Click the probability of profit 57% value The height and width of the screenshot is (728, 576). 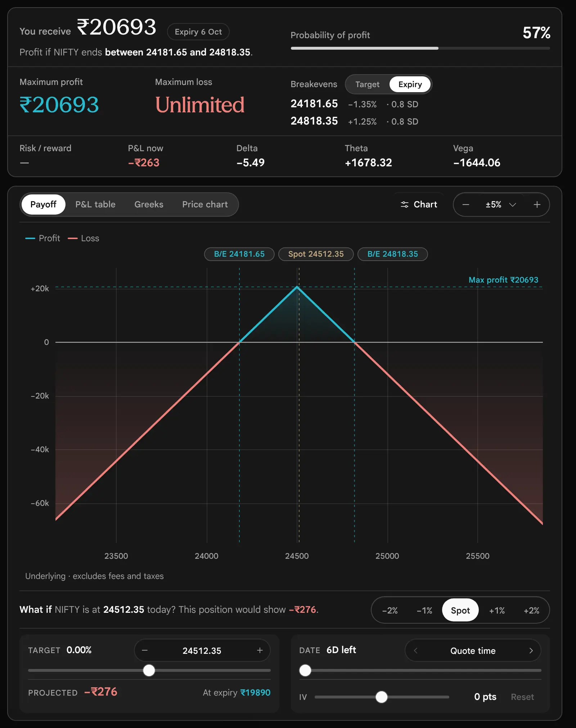click(536, 32)
